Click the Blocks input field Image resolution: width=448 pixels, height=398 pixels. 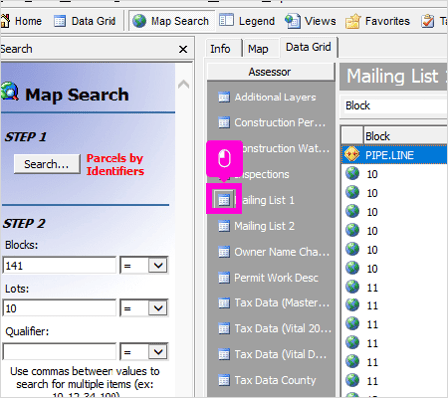[59, 266]
